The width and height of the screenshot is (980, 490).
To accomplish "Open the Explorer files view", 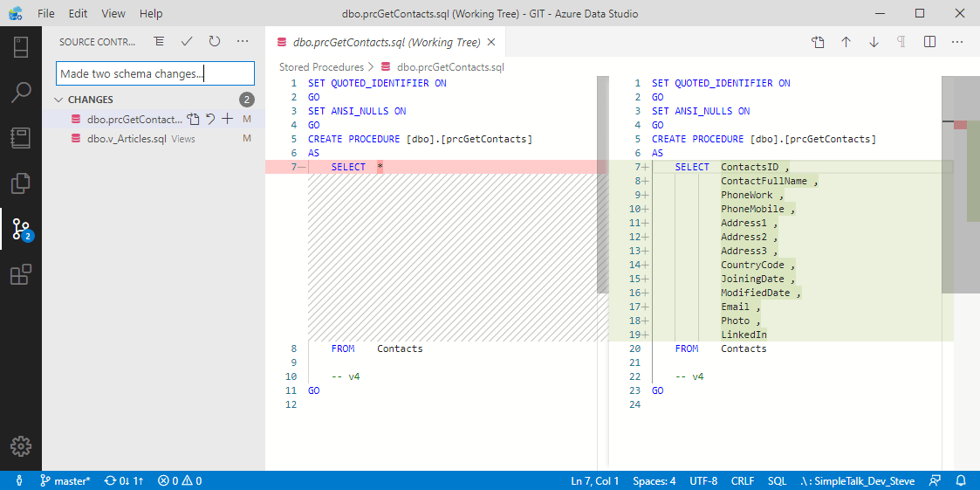I will click(x=21, y=183).
